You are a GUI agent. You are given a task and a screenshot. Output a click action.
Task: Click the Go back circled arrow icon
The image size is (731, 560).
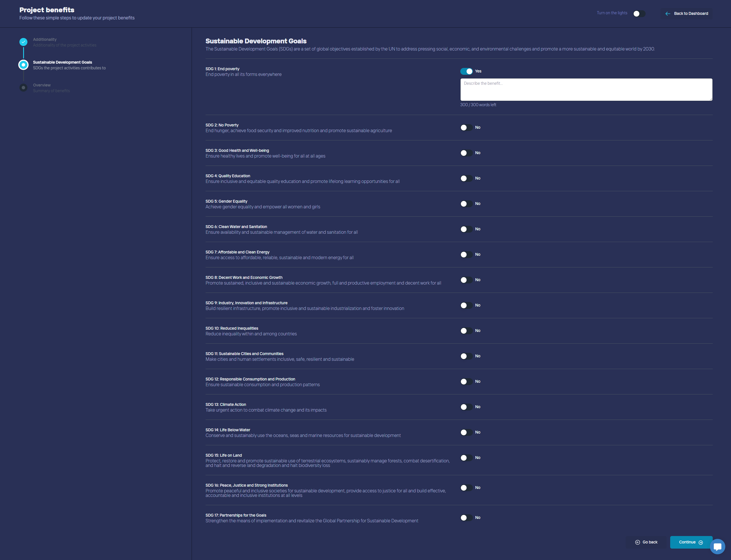click(637, 542)
